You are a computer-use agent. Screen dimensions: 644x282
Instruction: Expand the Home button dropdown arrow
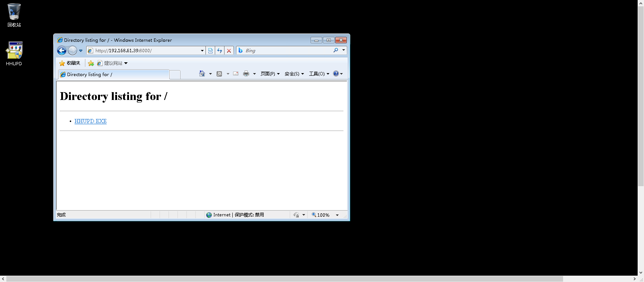(210, 74)
